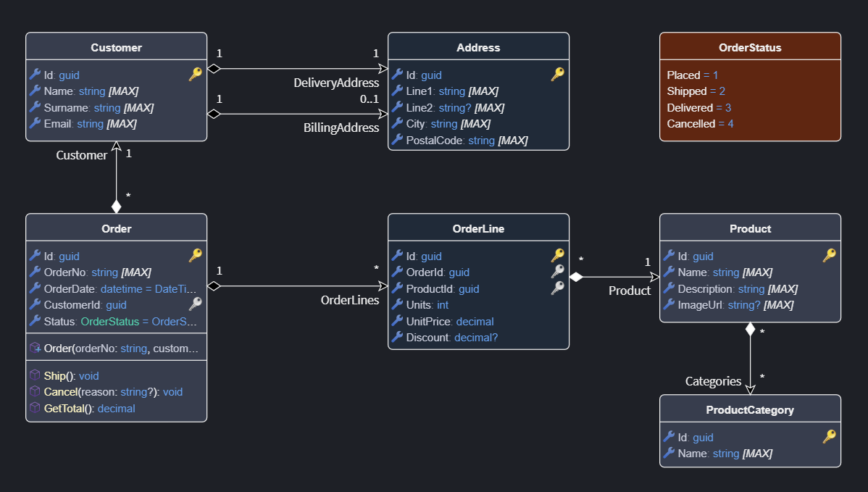868x492 pixels.
Task: Click the key icon on Product Id
Action: (x=829, y=256)
